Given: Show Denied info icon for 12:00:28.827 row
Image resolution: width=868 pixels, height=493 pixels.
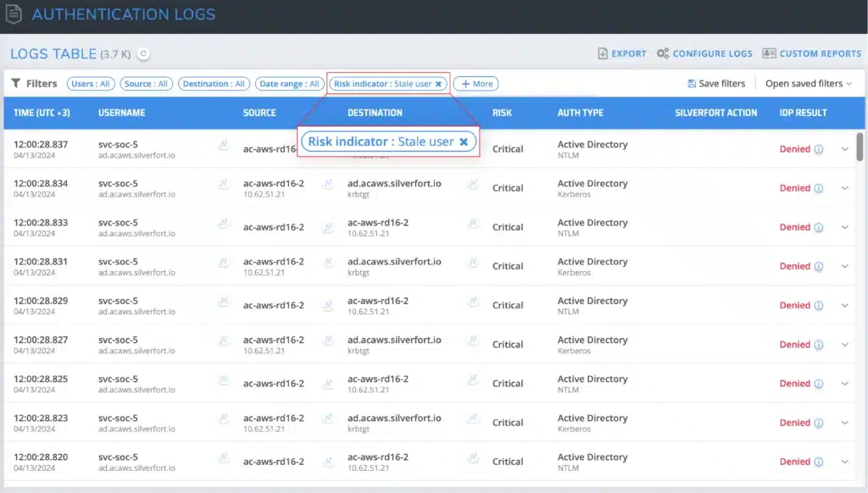Looking at the screenshot, I should 819,345.
